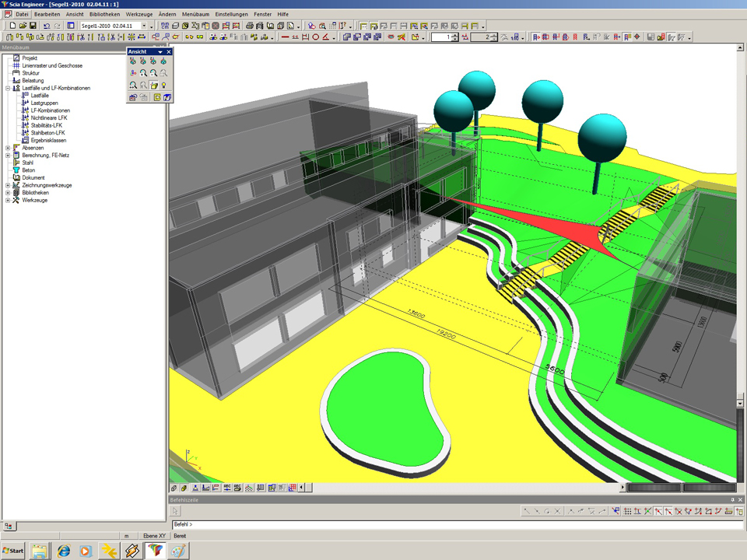Click zoom-out magnifier in Ansicht palette

click(x=154, y=73)
